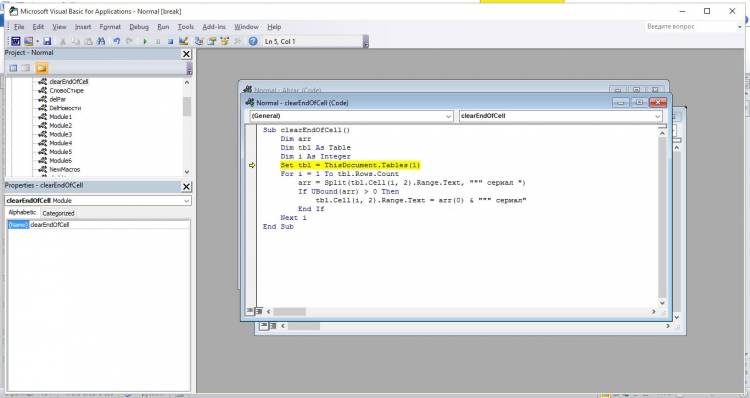Switch to Alphabetic properties tab
This screenshot has height=398, width=750.
pos(22,212)
